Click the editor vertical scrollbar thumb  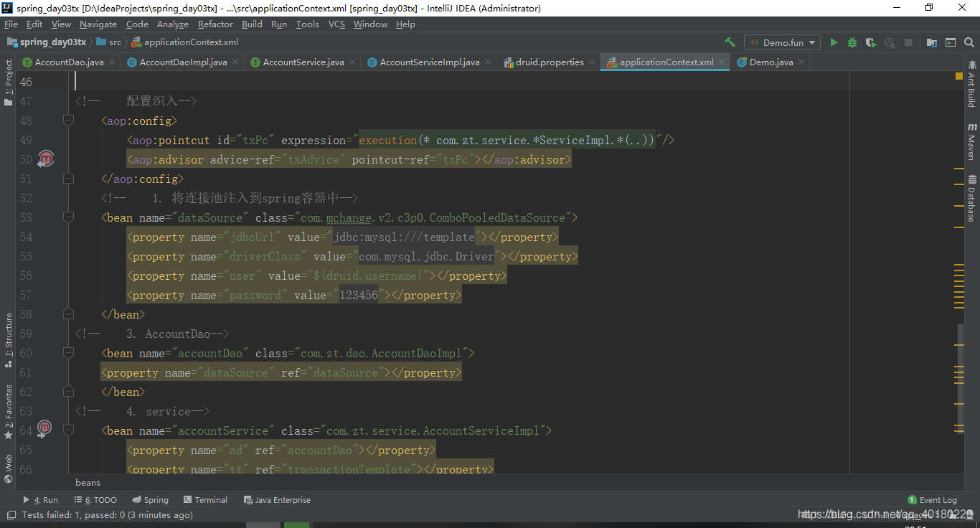coord(960,379)
